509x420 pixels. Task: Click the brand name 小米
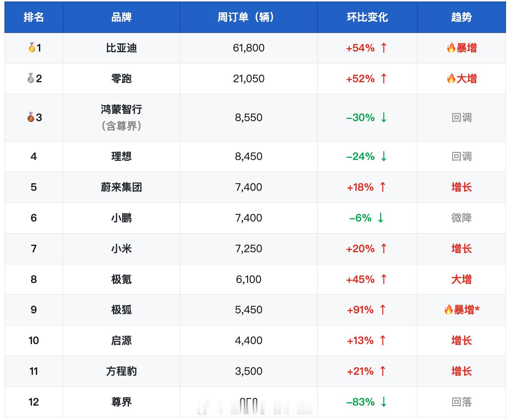[122, 249]
